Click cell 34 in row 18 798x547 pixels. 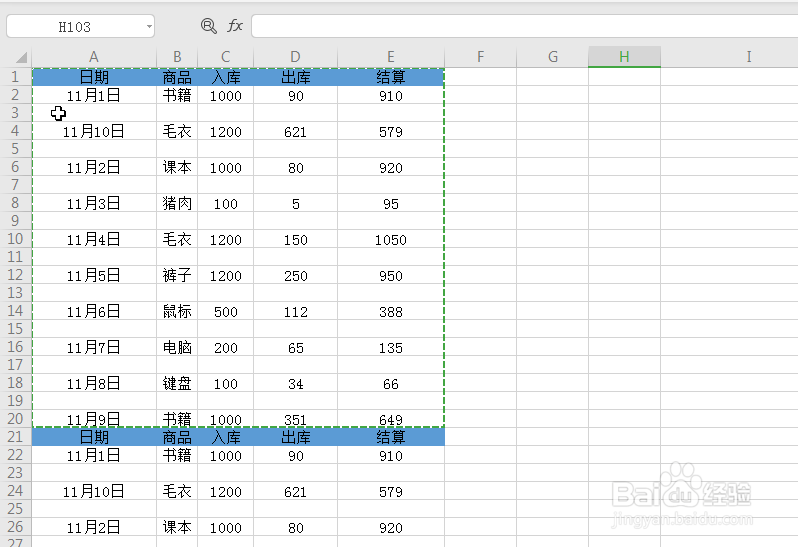point(295,383)
